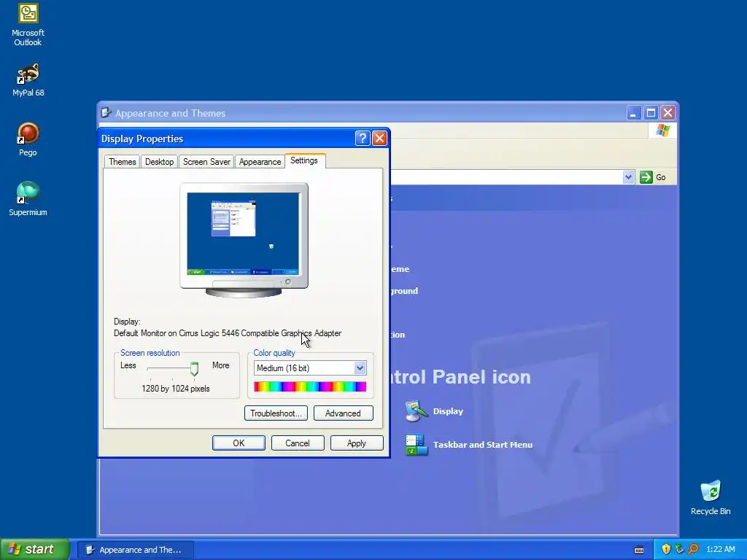This screenshot has height=560, width=747.
Task: Click the network connection tray icon
Action: [x=679, y=549]
